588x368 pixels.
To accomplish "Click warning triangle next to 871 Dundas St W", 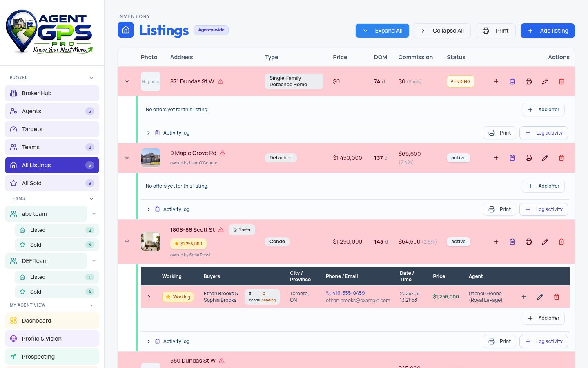I will [220, 81].
